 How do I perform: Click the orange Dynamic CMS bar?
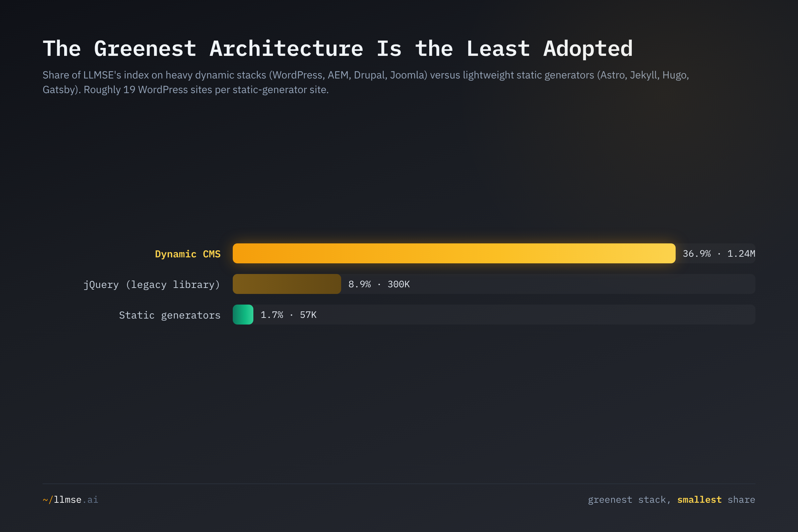click(454, 253)
